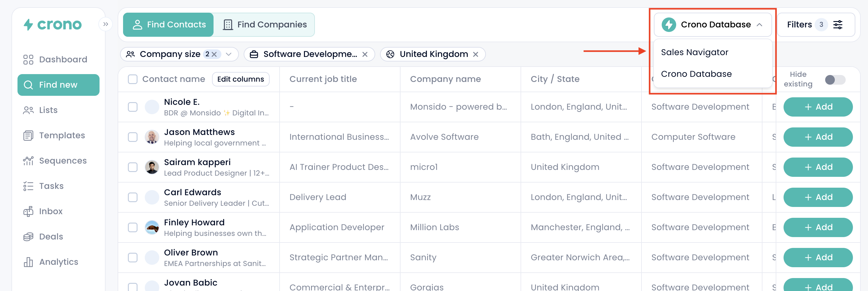This screenshot has height=291, width=868.
Task: Open Sequences from sidebar
Action: (x=59, y=161)
